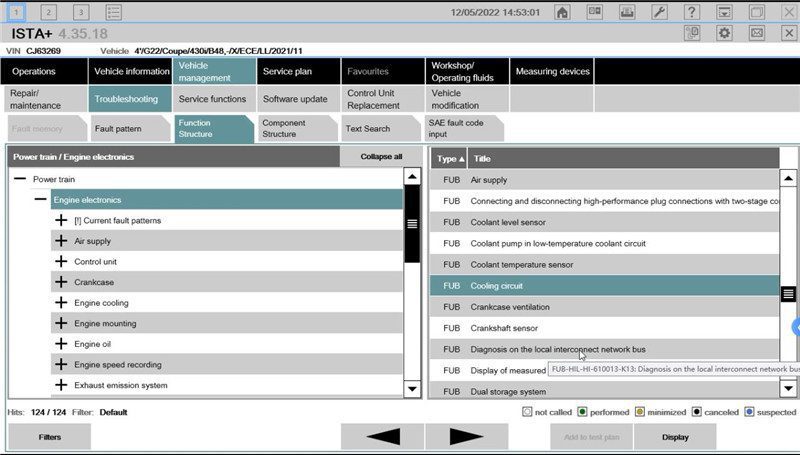
Task: Open the envelope feedback icon
Action: 757,33
